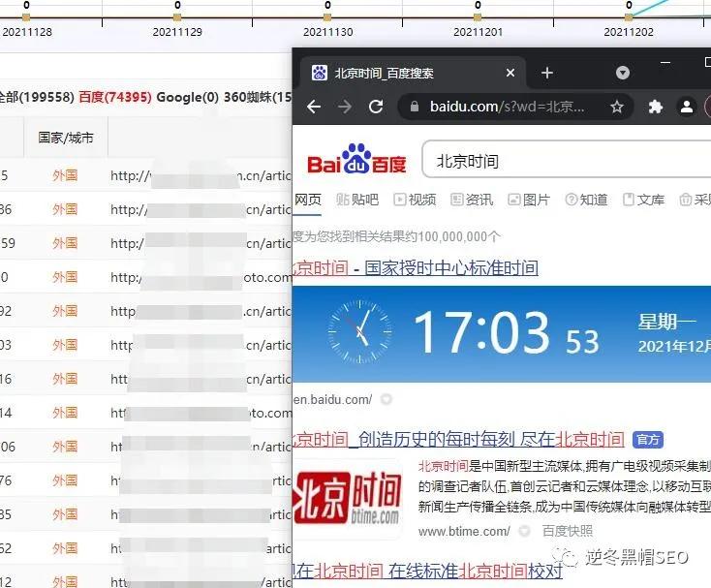The image size is (711, 588).
Task: Click the browser back arrow
Action: click(314, 107)
